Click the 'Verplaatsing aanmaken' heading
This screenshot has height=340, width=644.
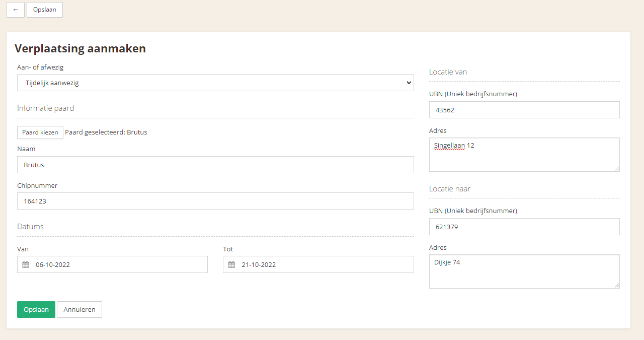(x=80, y=48)
